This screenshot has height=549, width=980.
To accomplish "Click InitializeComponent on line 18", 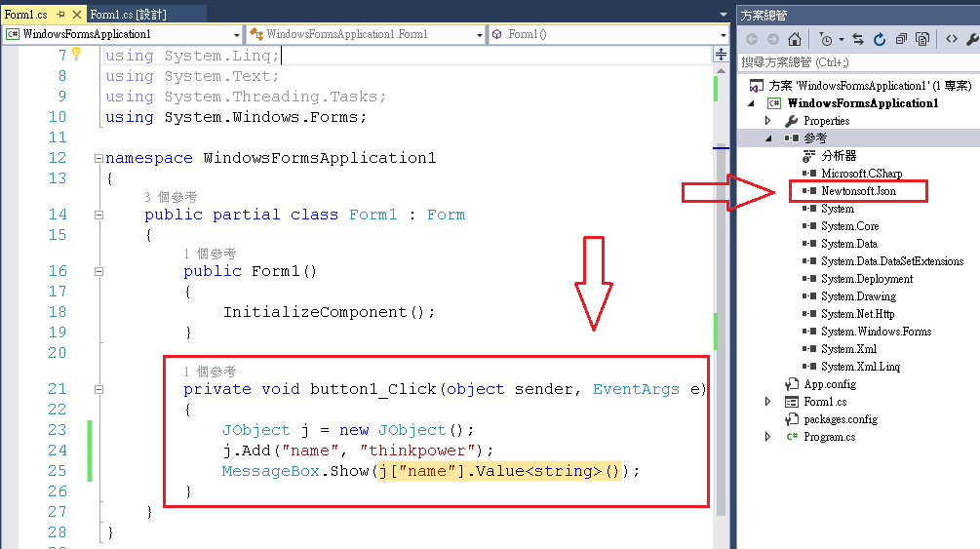I will [x=315, y=312].
